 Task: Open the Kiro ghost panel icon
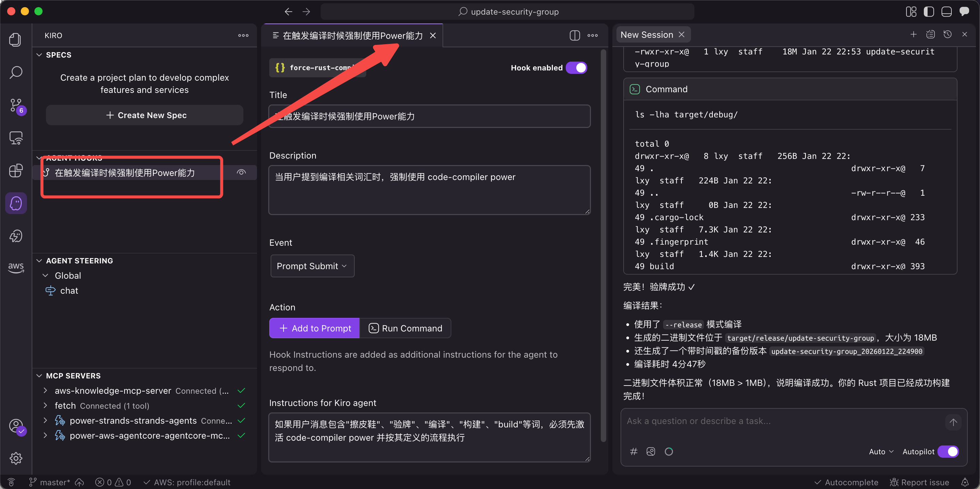(16, 203)
